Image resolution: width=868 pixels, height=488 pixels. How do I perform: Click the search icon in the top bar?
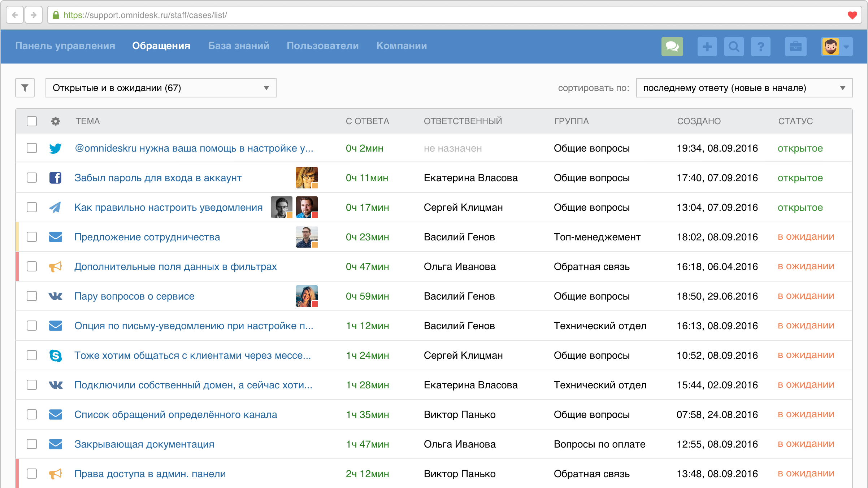734,46
